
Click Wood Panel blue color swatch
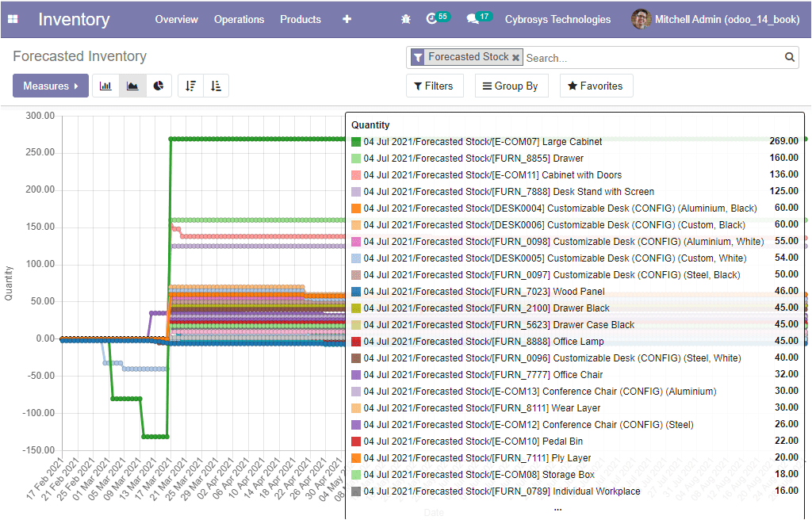click(x=356, y=292)
